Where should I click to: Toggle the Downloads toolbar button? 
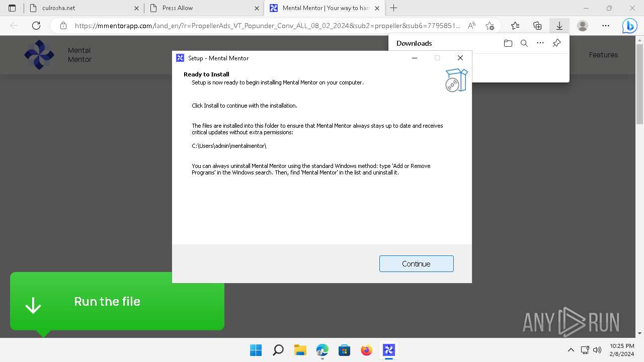pyautogui.click(x=559, y=26)
